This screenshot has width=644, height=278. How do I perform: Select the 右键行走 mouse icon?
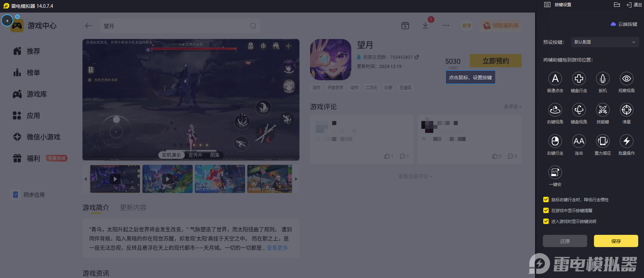pyautogui.click(x=555, y=141)
